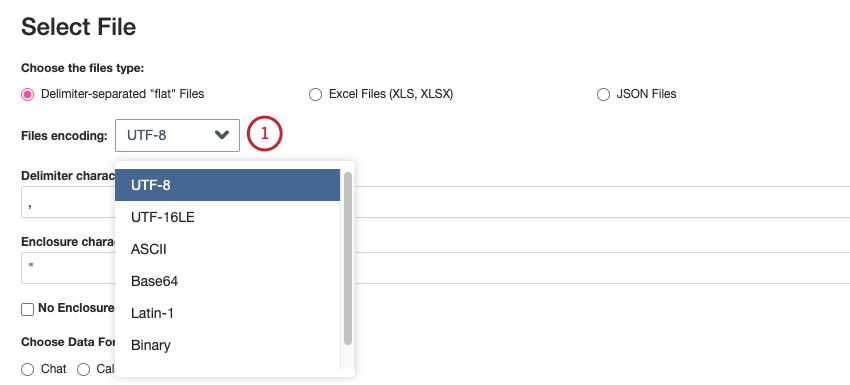Click the red circled number 1 marker
The image size is (850, 385).
(265, 134)
